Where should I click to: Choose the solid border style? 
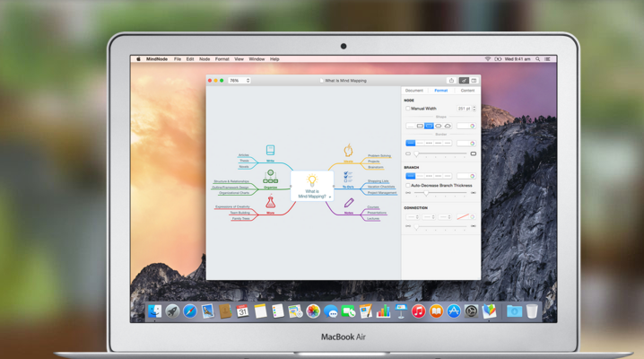410,143
